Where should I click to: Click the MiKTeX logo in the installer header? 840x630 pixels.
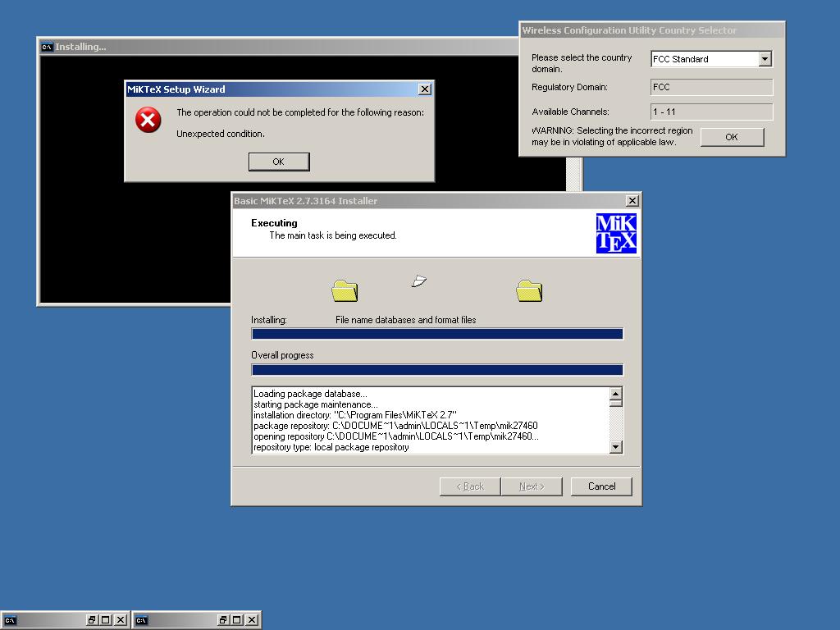pos(616,233)
